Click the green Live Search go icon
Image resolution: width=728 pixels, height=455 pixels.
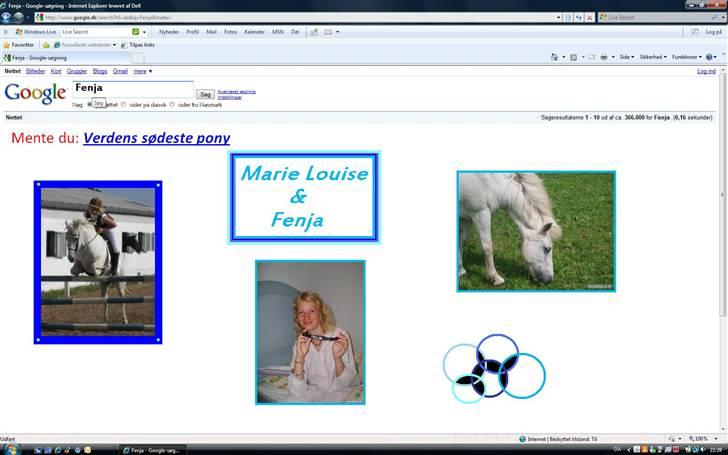click(x=136, y=32)
